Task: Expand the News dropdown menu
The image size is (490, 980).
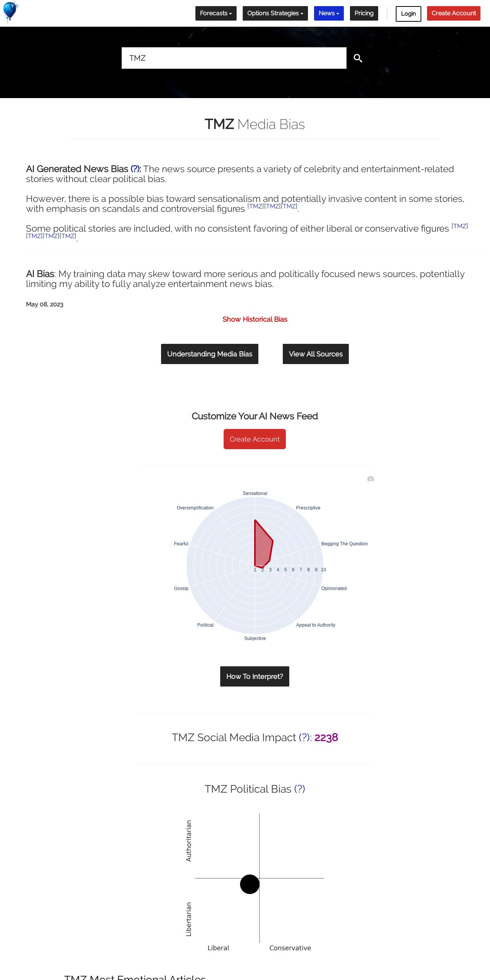Action: (x=329, y=13)
